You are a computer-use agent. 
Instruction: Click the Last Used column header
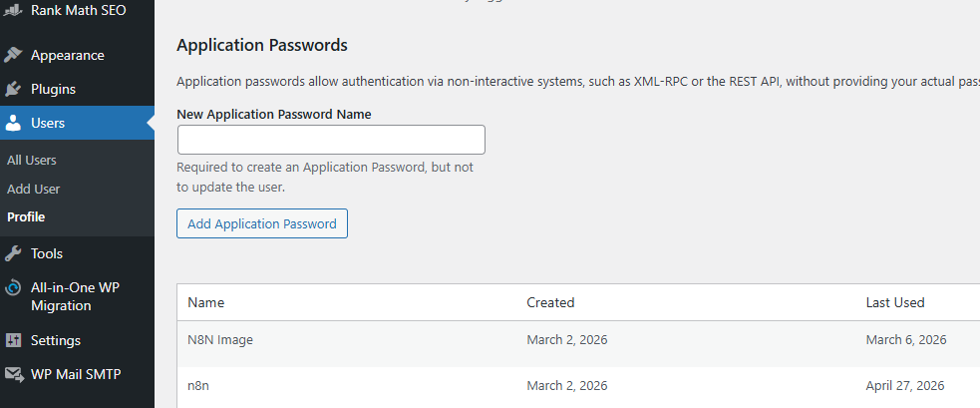(x=895, y=302)
